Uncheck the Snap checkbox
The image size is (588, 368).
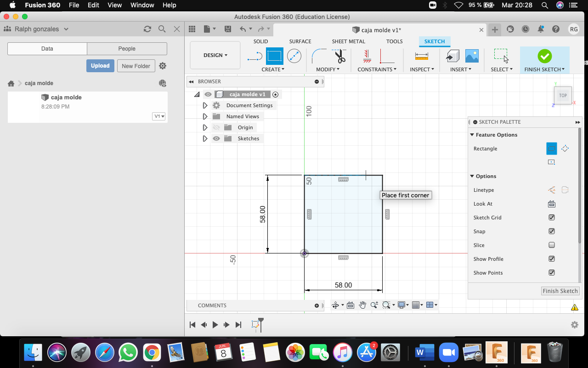point(552,231)
